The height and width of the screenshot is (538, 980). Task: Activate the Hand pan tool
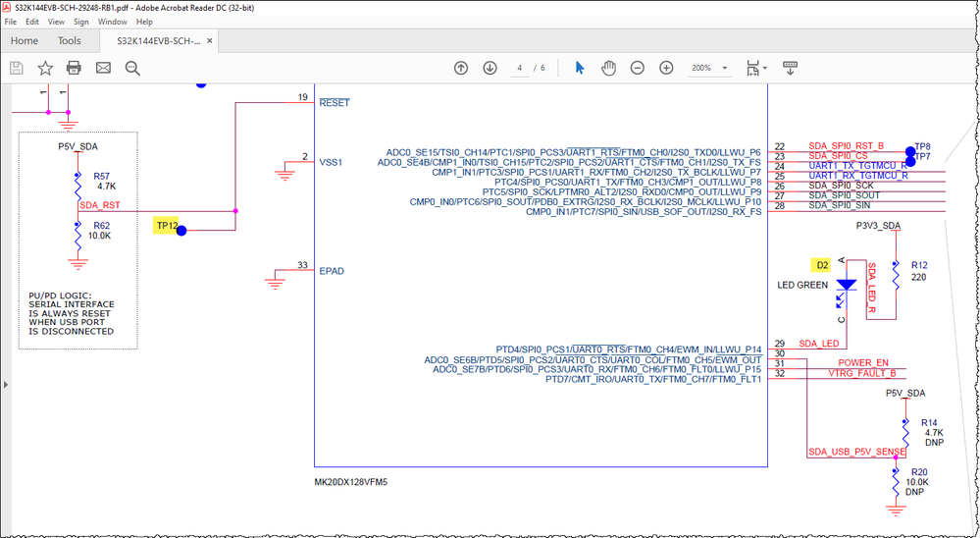(608, 68)
